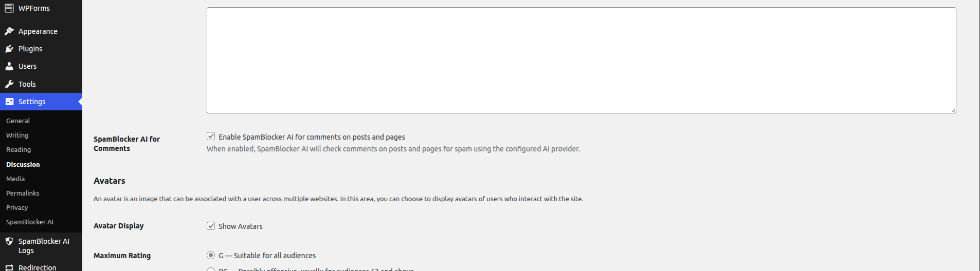Open the Media settings submenu
Viewport: 980px width, 271px height.
pyautogui.click(x=15, y=179)
